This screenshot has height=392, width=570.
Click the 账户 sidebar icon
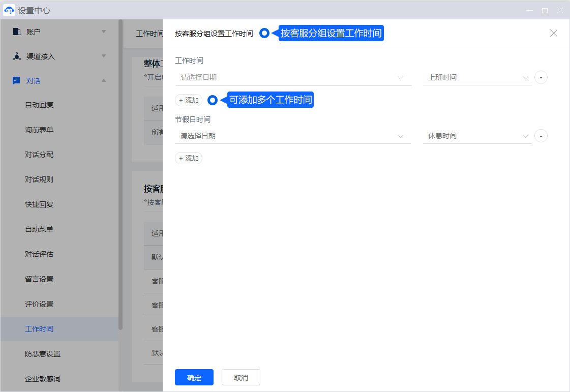click(x=17, y=32)
